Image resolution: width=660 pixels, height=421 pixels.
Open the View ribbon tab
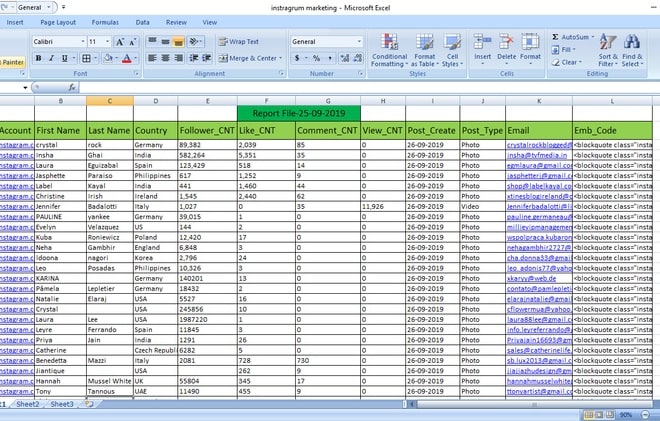click(210, 22)
